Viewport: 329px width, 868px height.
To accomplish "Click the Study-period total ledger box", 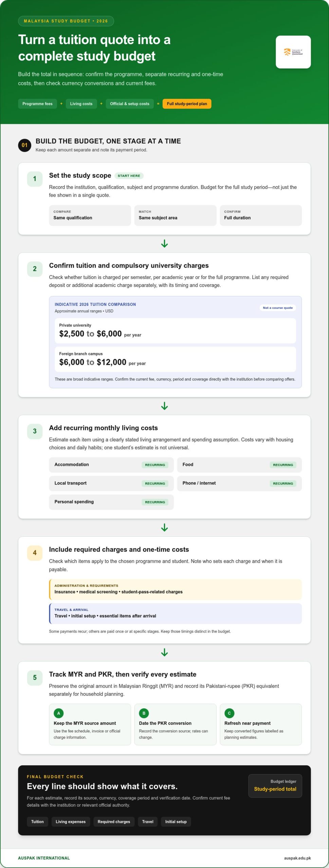I will pos(275,786).
